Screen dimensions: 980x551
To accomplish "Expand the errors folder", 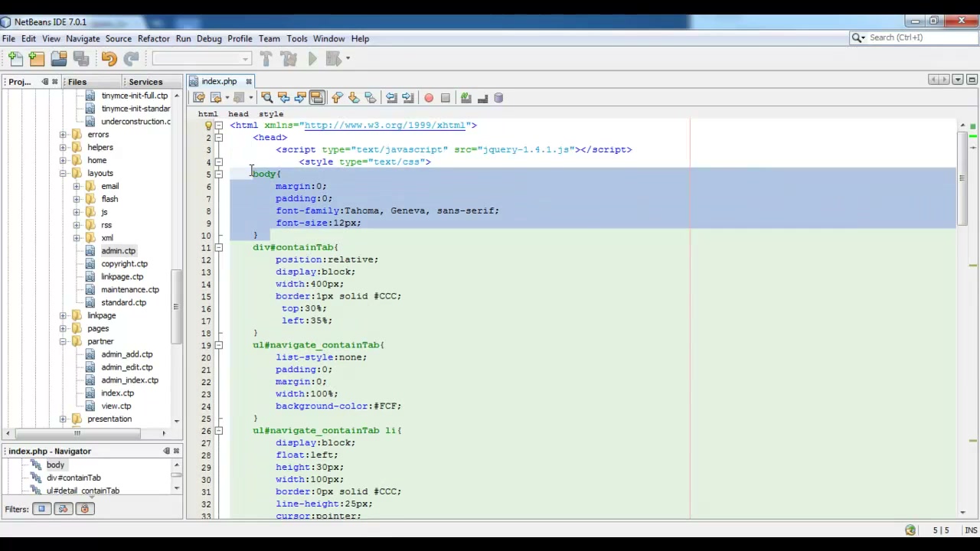I will (63, 135).
